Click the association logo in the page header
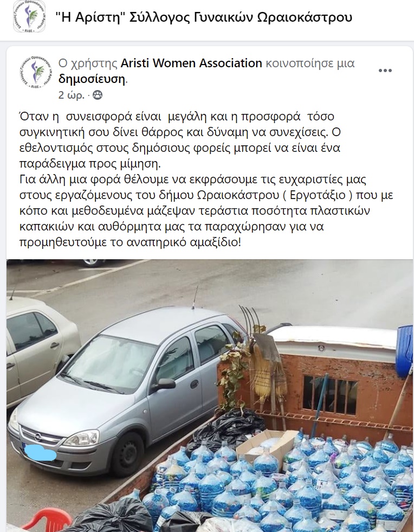414x532 pixels. (29, 17)
